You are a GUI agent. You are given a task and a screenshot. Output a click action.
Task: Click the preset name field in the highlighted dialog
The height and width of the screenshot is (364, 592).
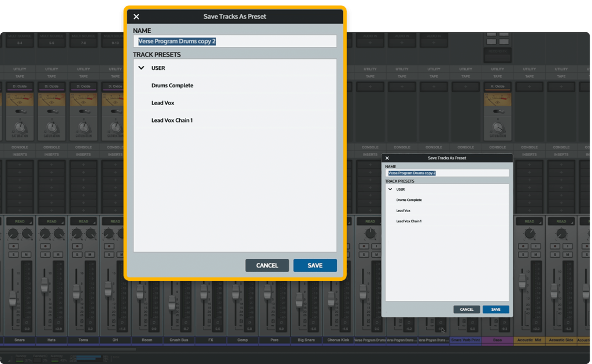tap(235, 42)
